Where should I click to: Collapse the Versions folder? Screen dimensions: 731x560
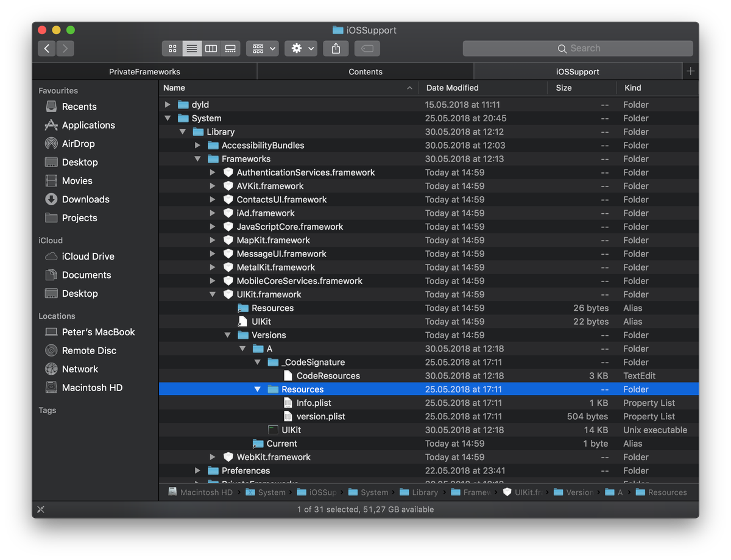click(227, 335)
